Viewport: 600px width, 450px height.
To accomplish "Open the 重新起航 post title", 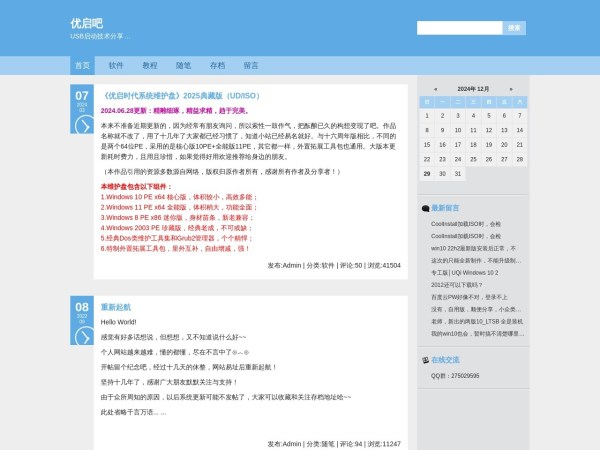I will tap(116, 307).
